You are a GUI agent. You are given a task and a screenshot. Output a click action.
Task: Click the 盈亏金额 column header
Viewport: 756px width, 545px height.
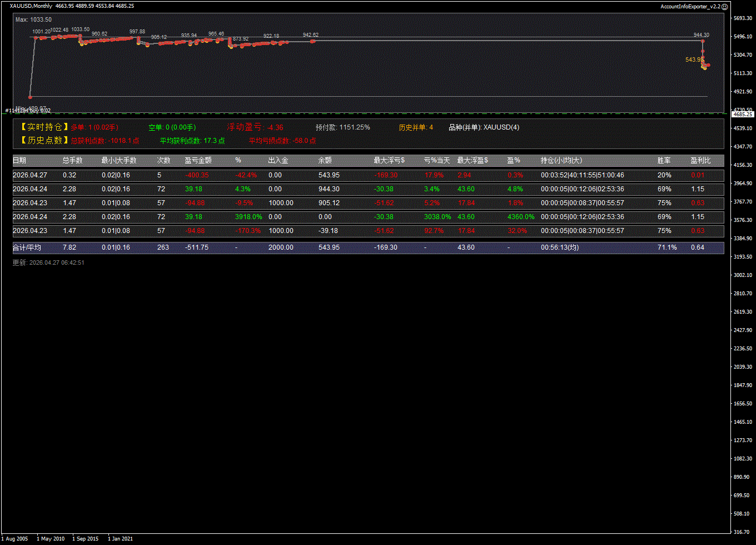point(198,161)
